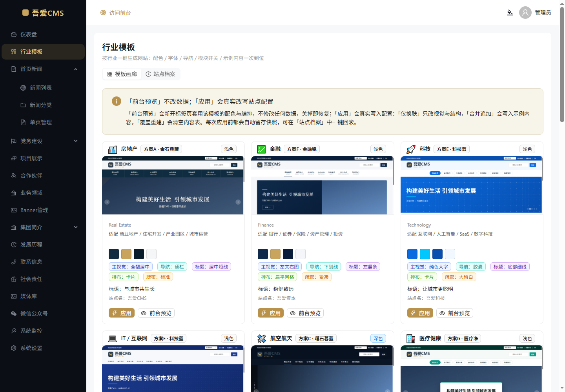Viewport: 565px width, 392px height.
Task: Collapse the 首页新闻 submenu chevron
Action: (x=76, y=69)
